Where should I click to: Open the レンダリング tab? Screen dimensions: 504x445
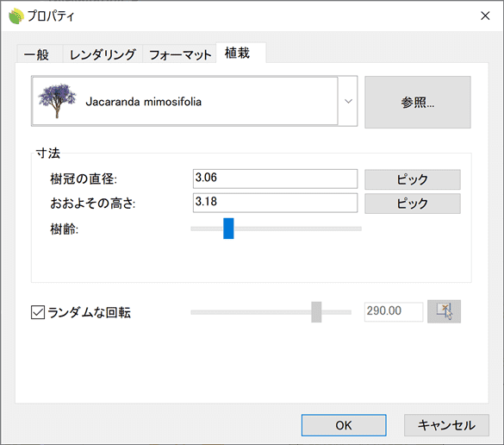point(103,54)
